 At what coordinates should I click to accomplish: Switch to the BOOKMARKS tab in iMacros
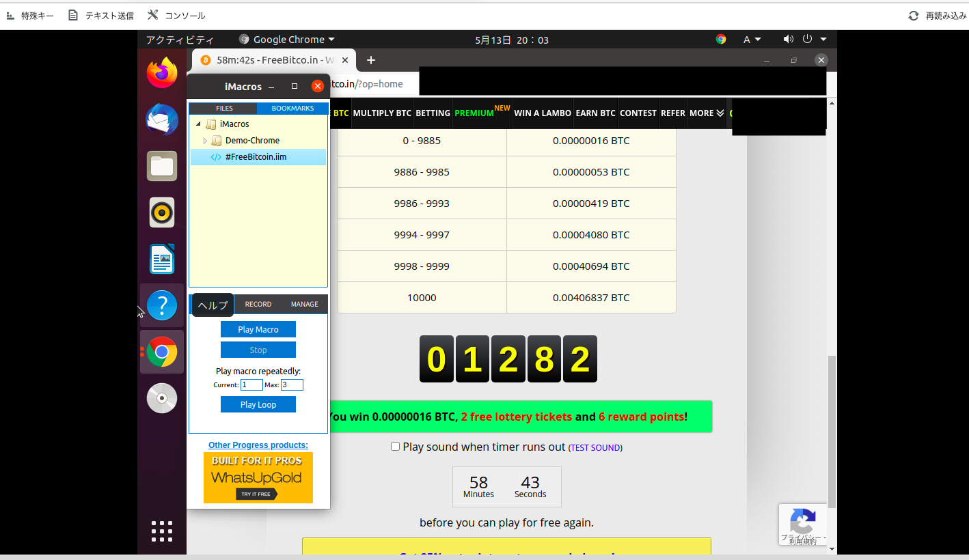pos(292,109)
